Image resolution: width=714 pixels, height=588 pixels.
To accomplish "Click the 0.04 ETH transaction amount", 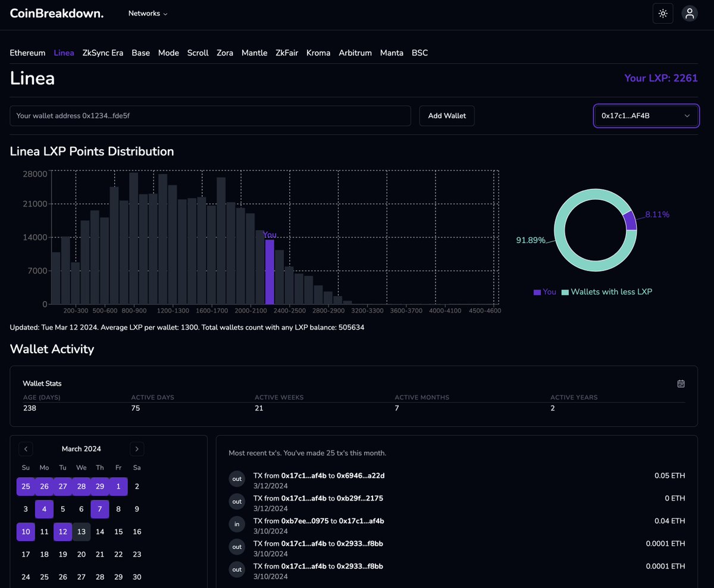I will coord(669,521).
